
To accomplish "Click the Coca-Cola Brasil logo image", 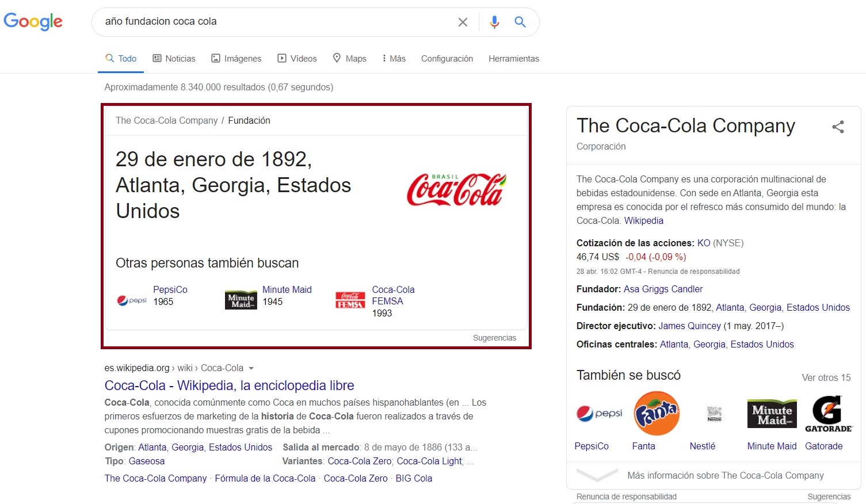I will click(x=456, y=189).
